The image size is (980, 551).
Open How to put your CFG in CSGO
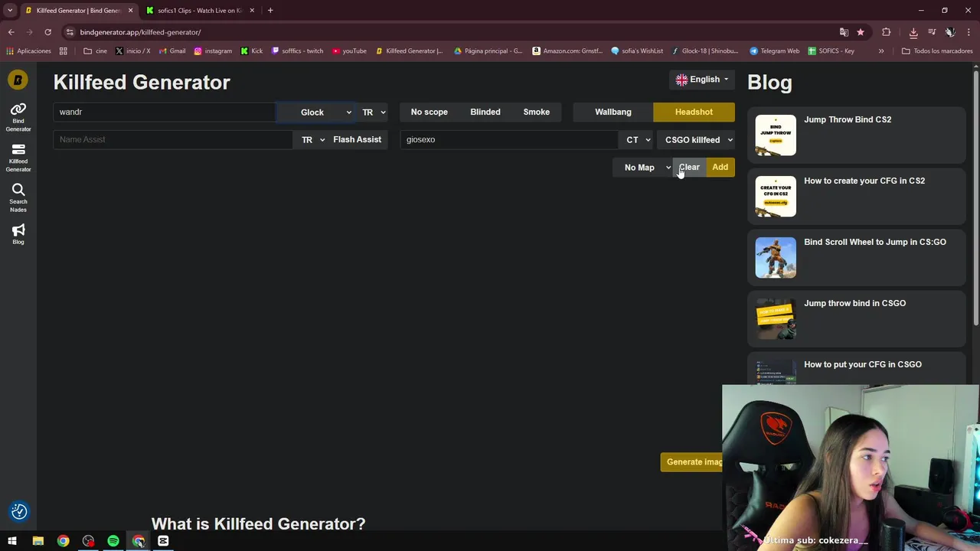[x=857, y=369]
